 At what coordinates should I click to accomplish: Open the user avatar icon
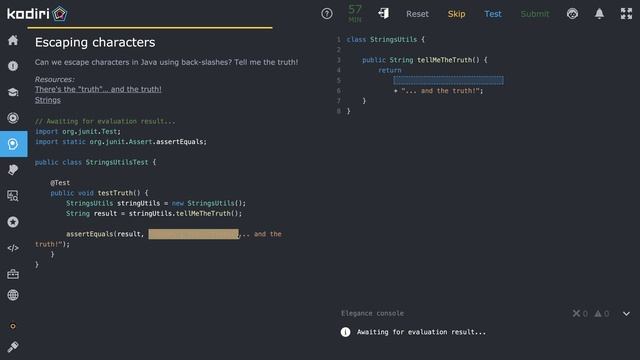[573, 14]
